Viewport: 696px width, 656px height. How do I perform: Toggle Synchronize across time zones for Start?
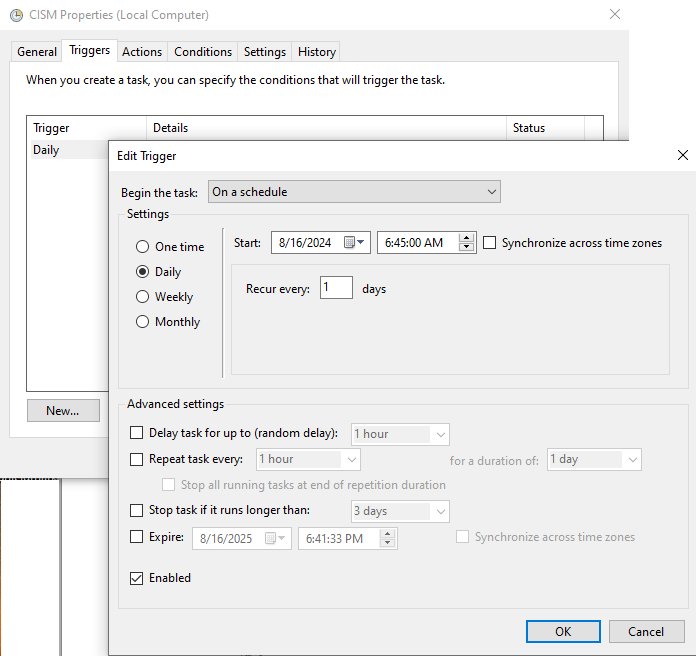coord(490,243)
